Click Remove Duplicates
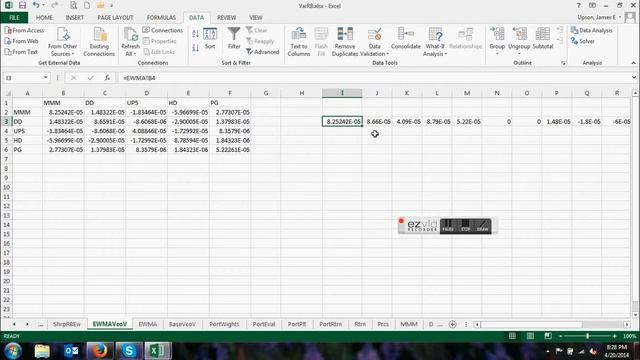The image size is (640, 360). 345,42
